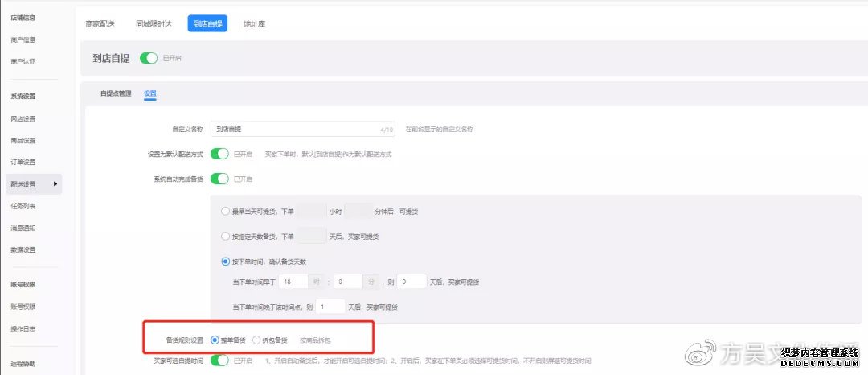Open the 商家配送 tab
Viewport: 868px width, 375px height.
[100, 24]
